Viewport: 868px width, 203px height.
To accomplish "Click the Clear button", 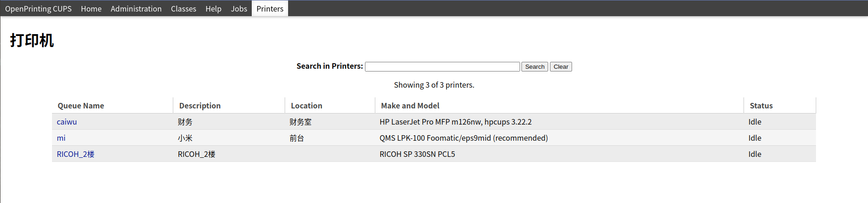I will click(x=561, y=66).
